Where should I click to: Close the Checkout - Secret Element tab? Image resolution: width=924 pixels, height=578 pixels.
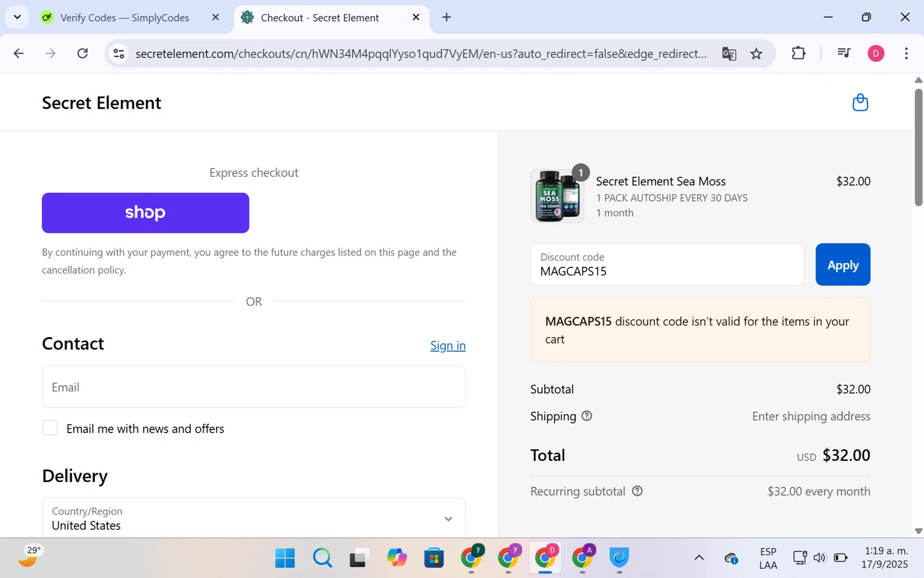(x=416, y=17)
